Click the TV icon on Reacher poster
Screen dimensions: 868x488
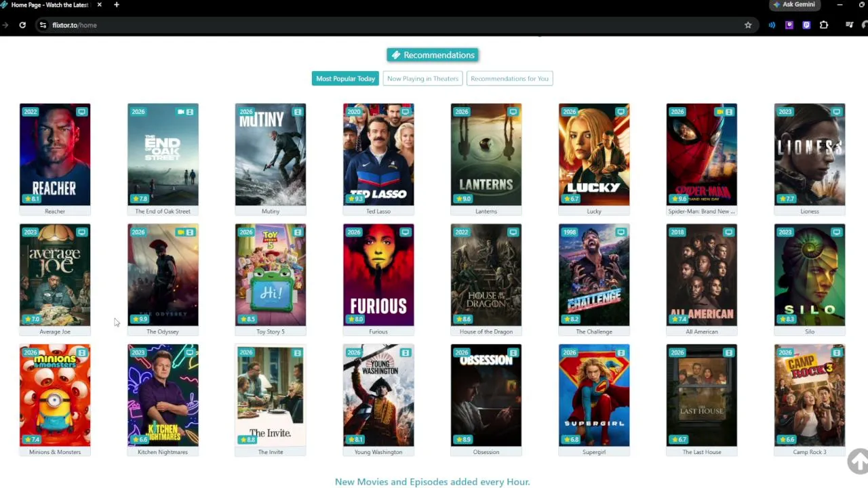[81, 112]
